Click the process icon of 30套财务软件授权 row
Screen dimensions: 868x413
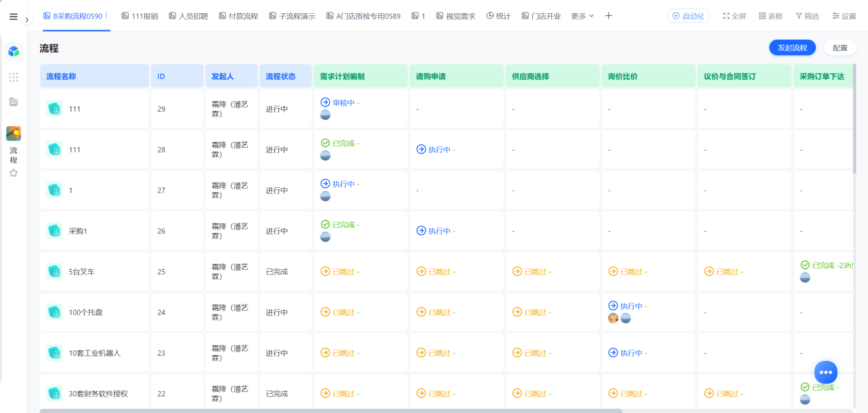pos(54,394)
